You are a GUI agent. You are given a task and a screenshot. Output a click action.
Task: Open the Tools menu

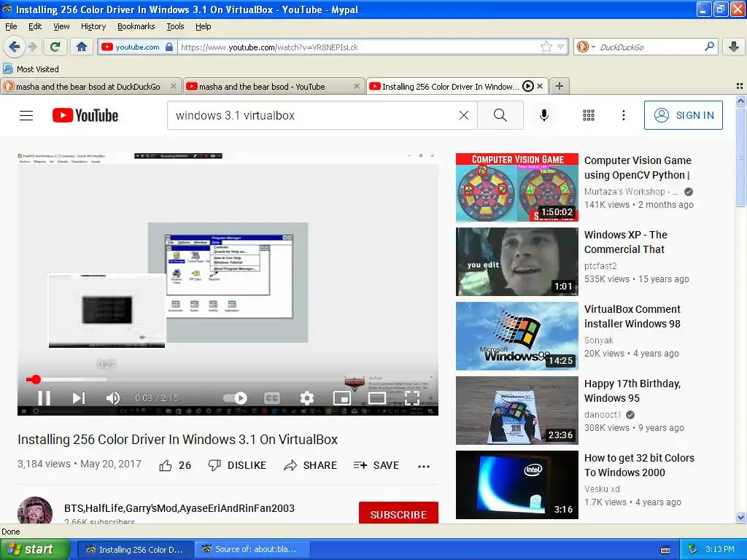click(x=175, y=26)
